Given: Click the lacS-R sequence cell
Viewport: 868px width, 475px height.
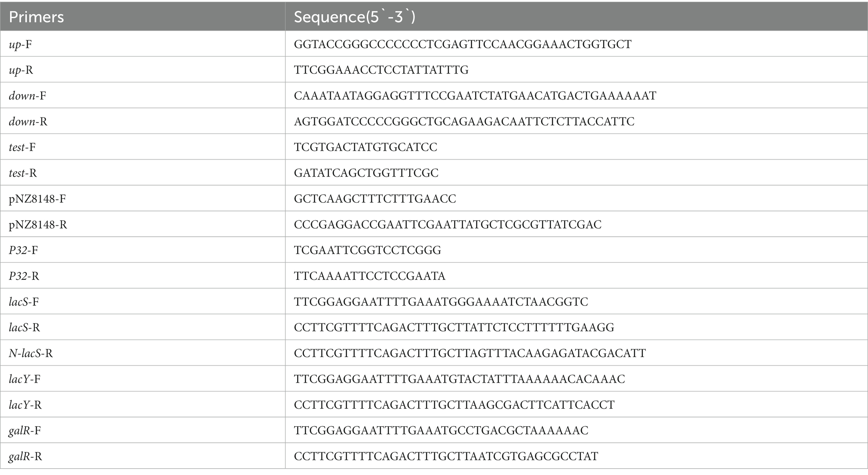Looking at the screenshot, I should tap(576, 327).
